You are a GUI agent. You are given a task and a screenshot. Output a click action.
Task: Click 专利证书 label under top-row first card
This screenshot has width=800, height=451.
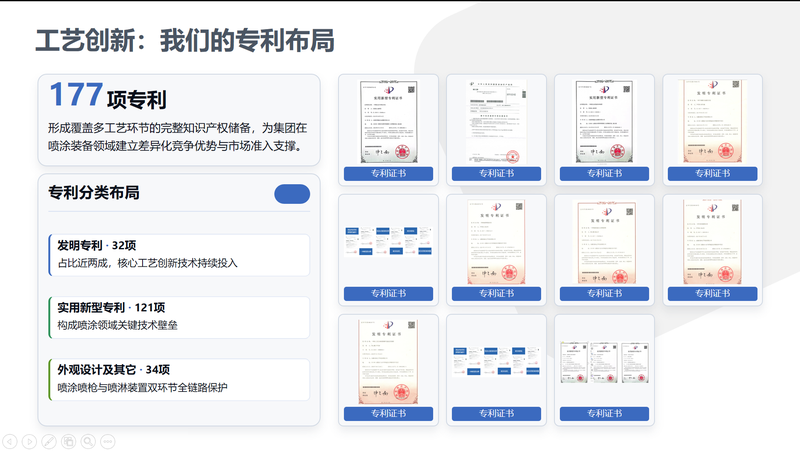(388, 173)
